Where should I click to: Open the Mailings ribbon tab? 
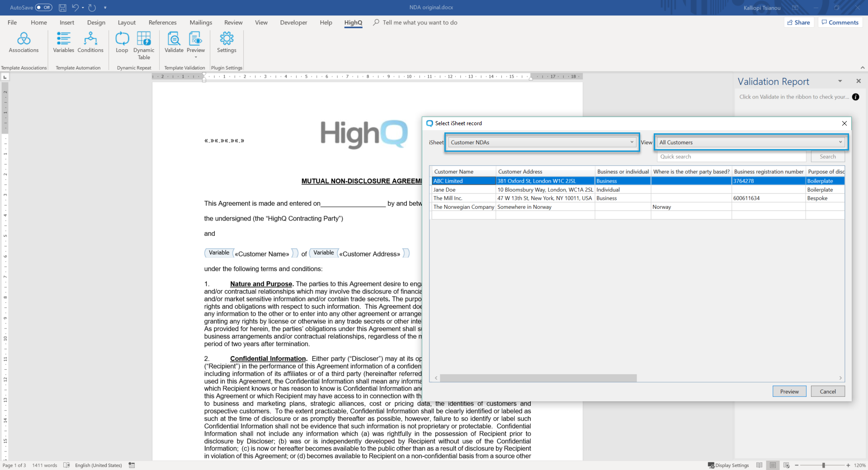click(201, 23)
